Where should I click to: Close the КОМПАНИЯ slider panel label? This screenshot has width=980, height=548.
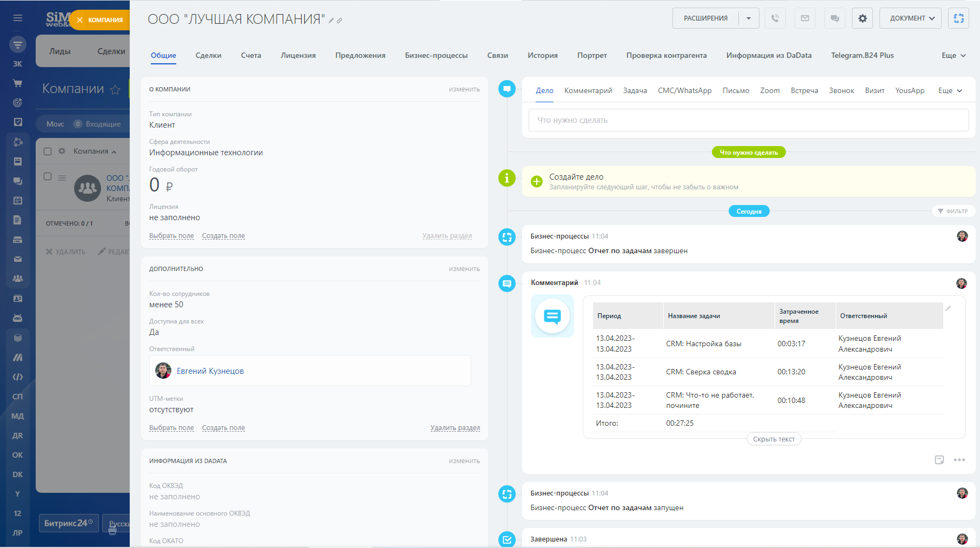[x=80, y=20]
